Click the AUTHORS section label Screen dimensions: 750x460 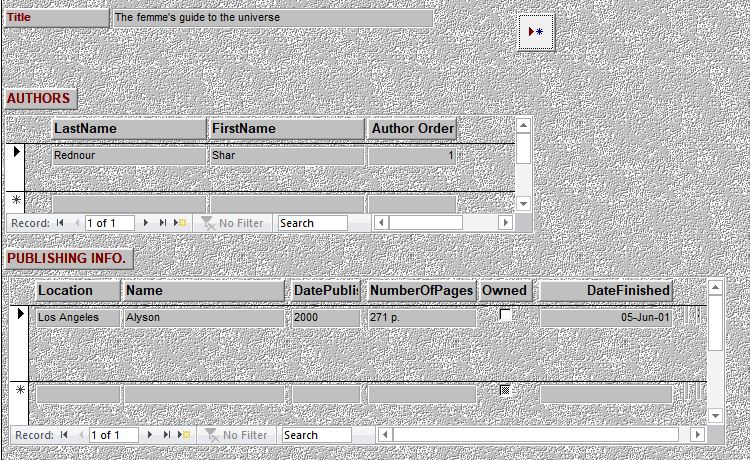39,99
